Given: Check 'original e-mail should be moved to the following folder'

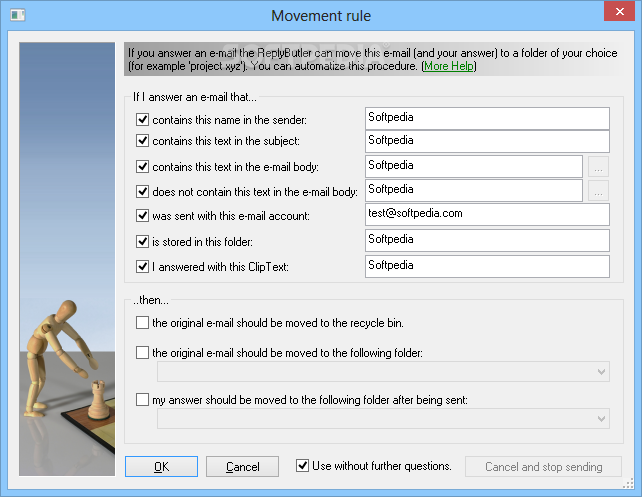Looking at the screenshot, I should (x=142, y=352).
